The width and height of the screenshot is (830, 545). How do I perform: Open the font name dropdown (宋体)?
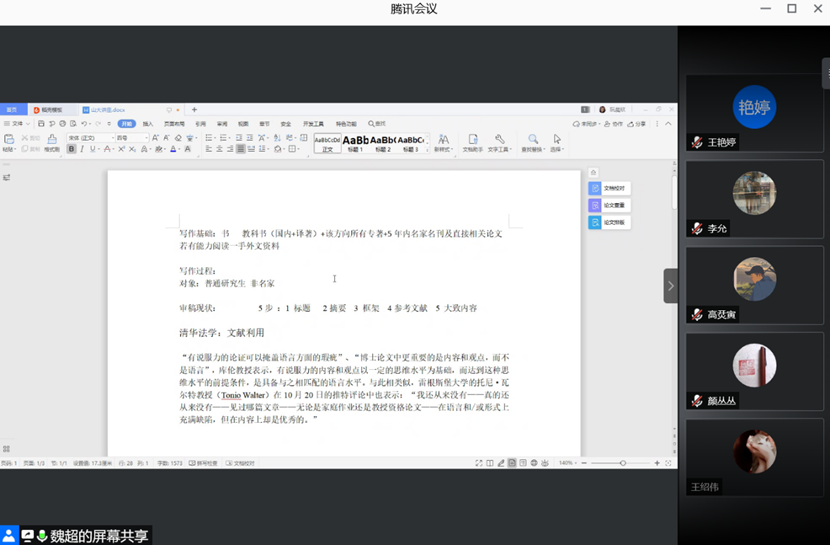tap(89, 138)
